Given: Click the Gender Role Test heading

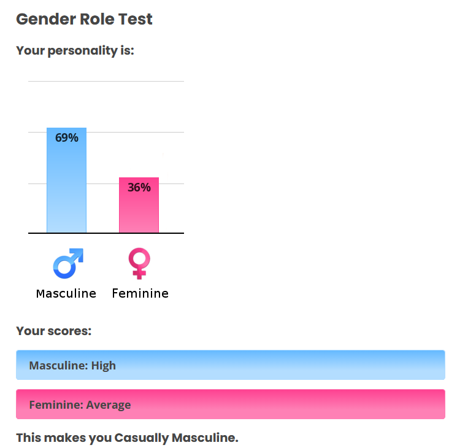Looking at the screenshot, I should point(84,19).
